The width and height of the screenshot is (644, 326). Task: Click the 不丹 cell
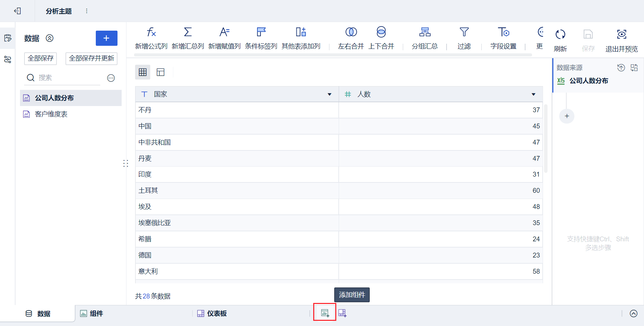tap(237, 110)
